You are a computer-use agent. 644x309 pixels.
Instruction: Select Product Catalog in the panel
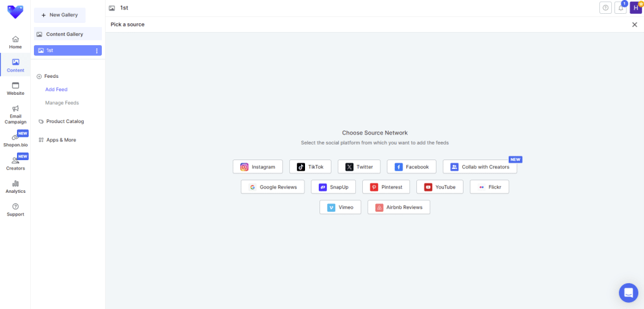[65, 121]
